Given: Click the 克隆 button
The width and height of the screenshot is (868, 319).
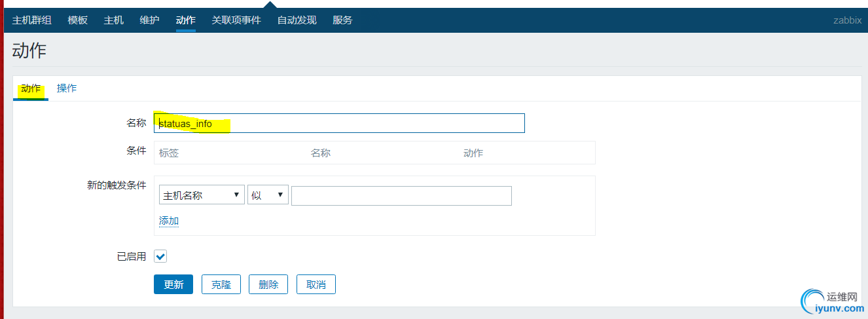Looking at the screenshot, I should (221, 284).
